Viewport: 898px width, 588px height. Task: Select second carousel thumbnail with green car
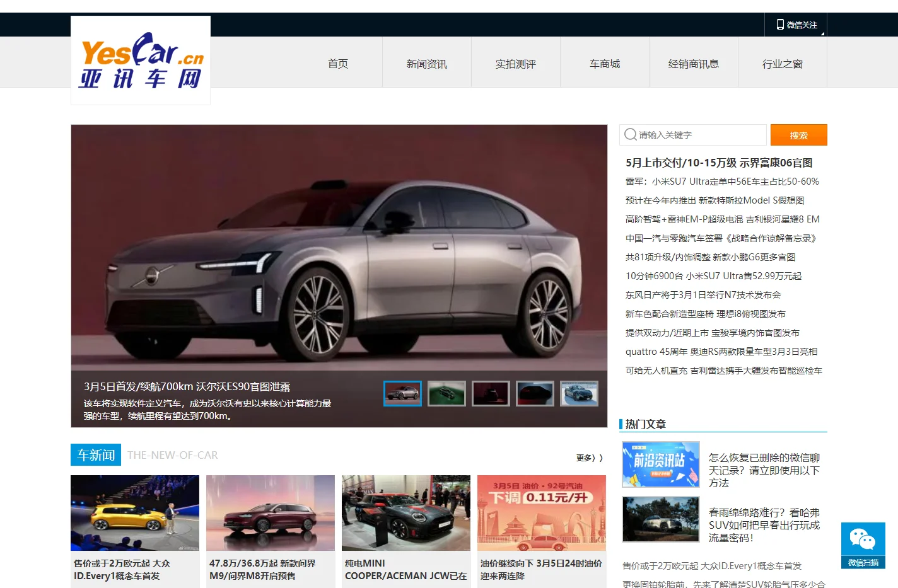(446, 394)
